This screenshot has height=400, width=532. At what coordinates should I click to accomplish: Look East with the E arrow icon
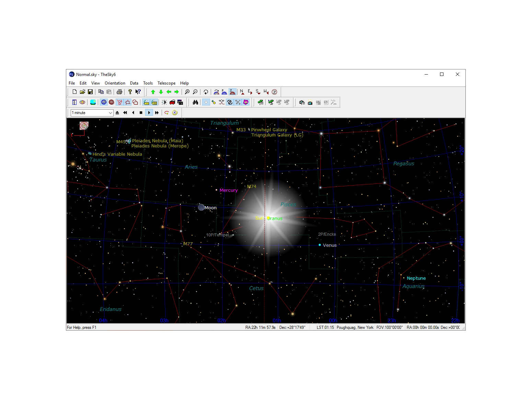click(x=250, y=92)
